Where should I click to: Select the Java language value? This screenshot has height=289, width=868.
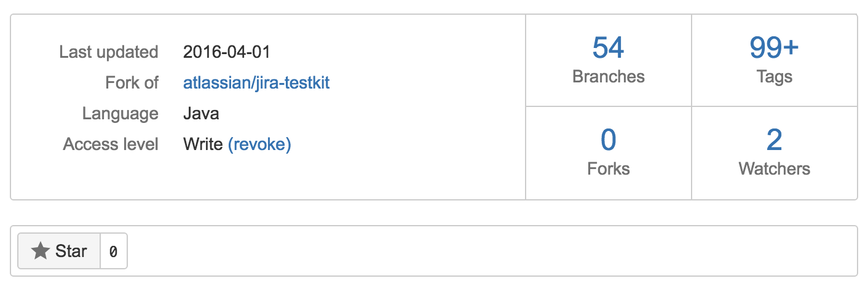(x=201, y=114)
